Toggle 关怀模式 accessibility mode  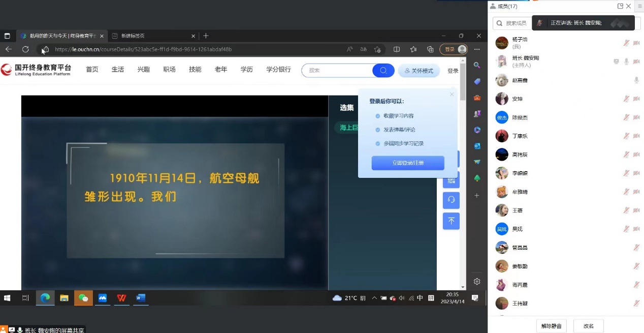click(419, 71)
